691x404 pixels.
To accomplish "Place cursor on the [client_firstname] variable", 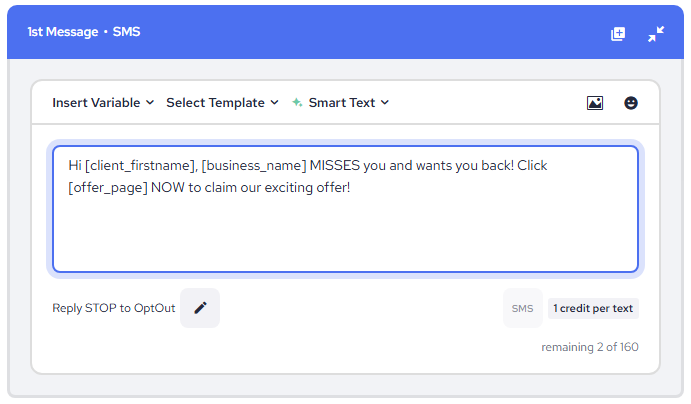I will pyautogui.click(x=139, y=165).
